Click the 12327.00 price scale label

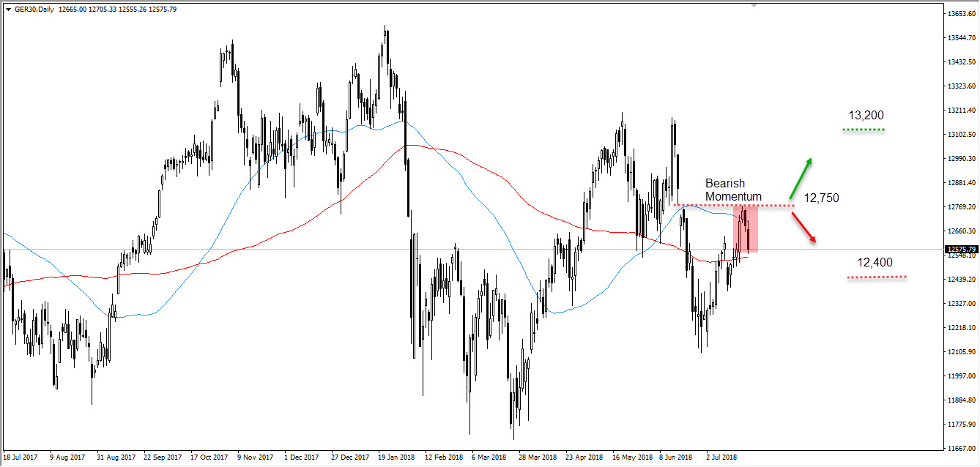962,303
